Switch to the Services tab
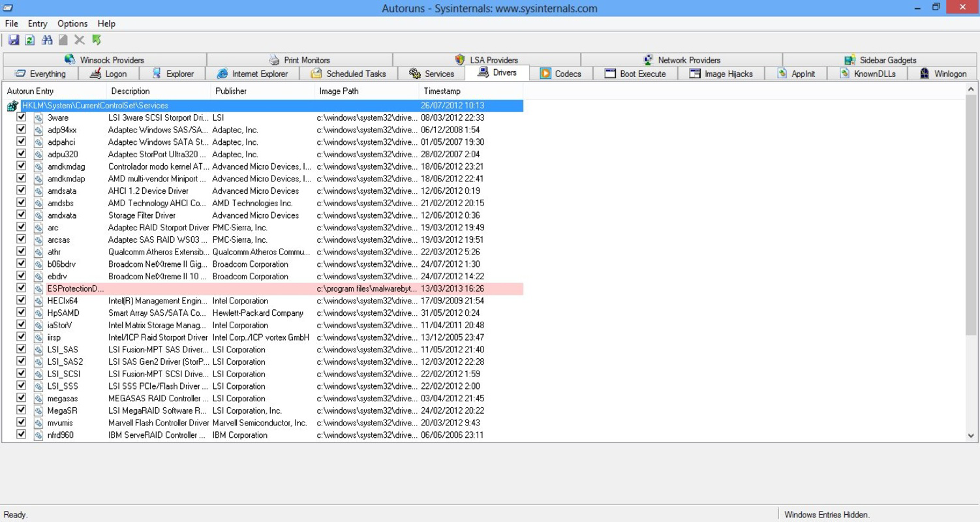 pos(431,74)
